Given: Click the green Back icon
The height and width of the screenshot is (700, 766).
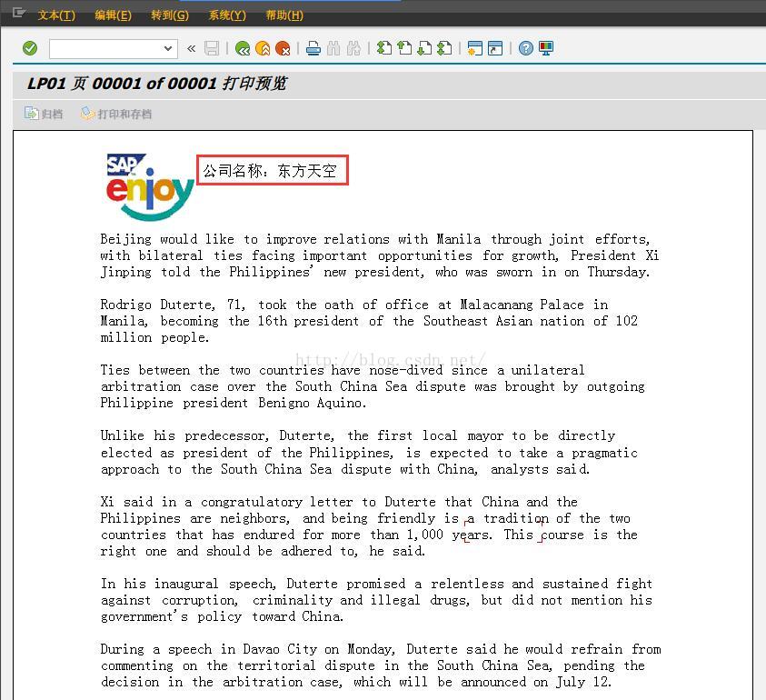Looking at the screenshot, I should (x=243, y=48).
